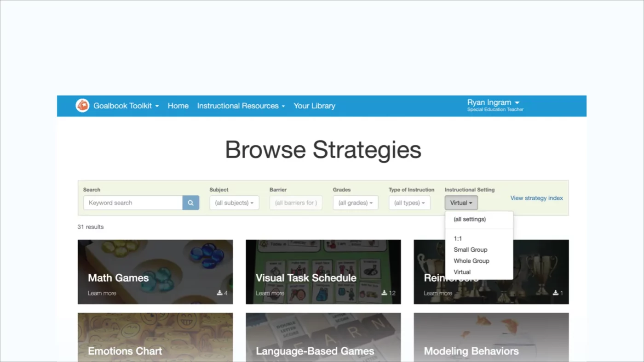Click the search magnifier icon
644x362 pixels.
click(190, 203)
